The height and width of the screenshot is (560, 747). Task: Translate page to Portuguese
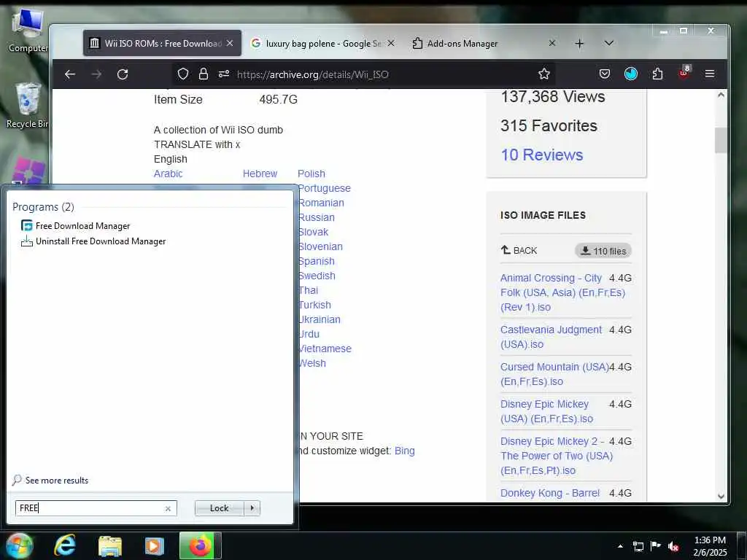(325, 188)
